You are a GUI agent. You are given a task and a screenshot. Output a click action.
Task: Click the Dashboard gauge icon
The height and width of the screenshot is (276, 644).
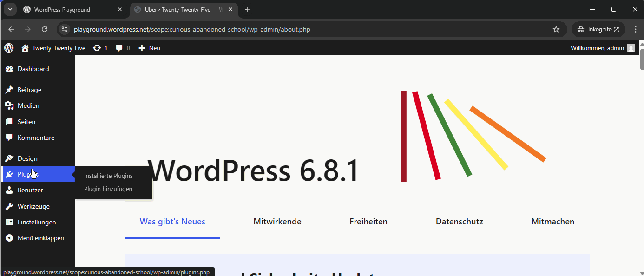point(9,69)
